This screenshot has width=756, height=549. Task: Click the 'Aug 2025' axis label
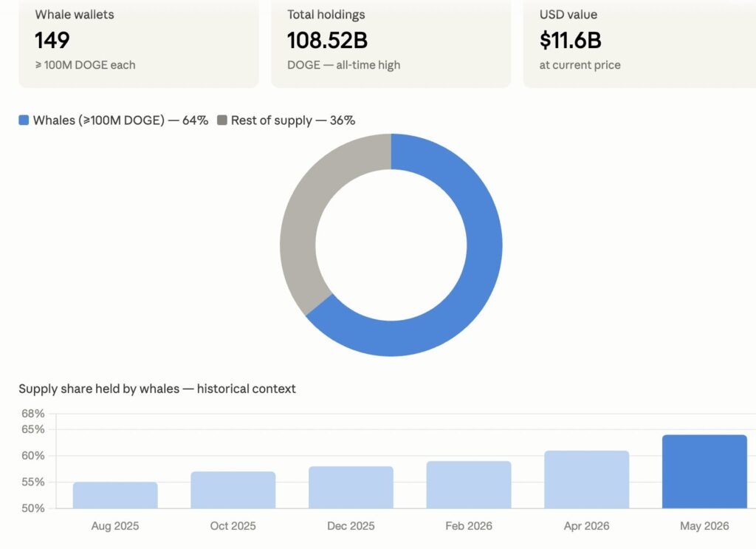(x=115, y=526)
